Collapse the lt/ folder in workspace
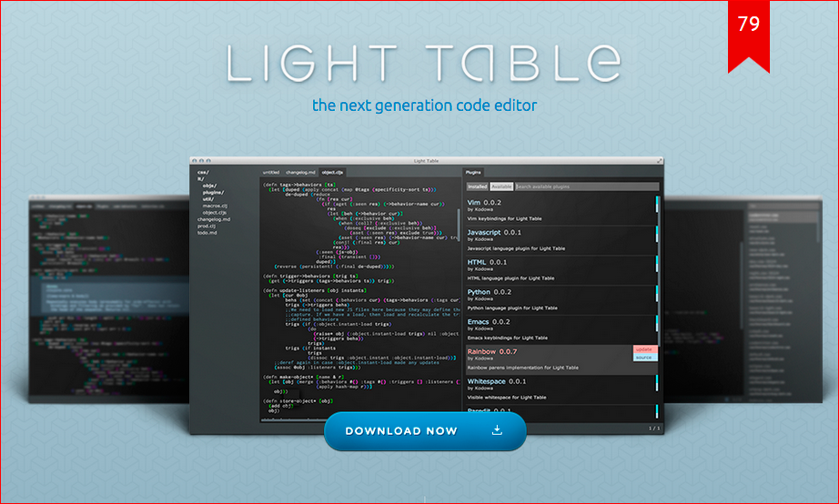The height and width of the screenshot is (504, 839). [201, 178]
